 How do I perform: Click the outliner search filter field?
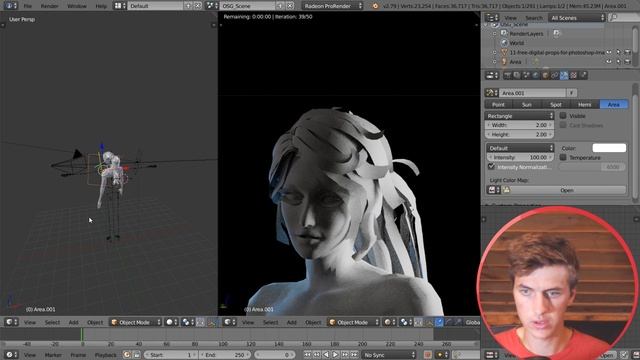tap(623, 17)
